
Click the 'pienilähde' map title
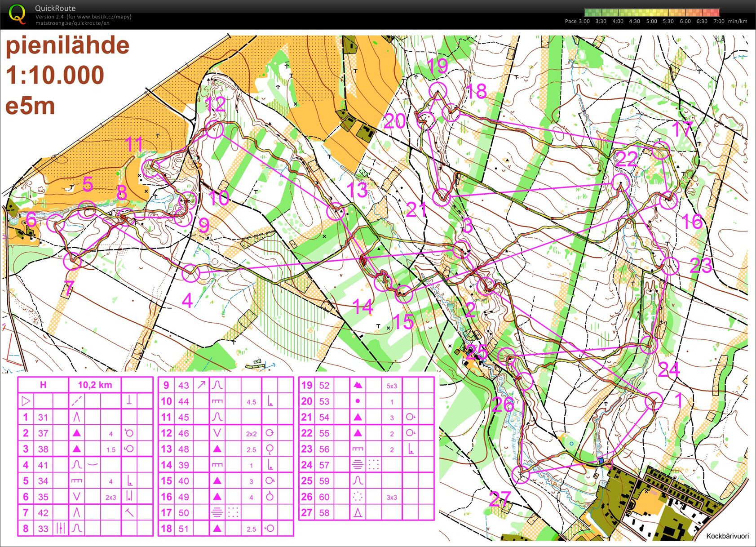point(67,45)
